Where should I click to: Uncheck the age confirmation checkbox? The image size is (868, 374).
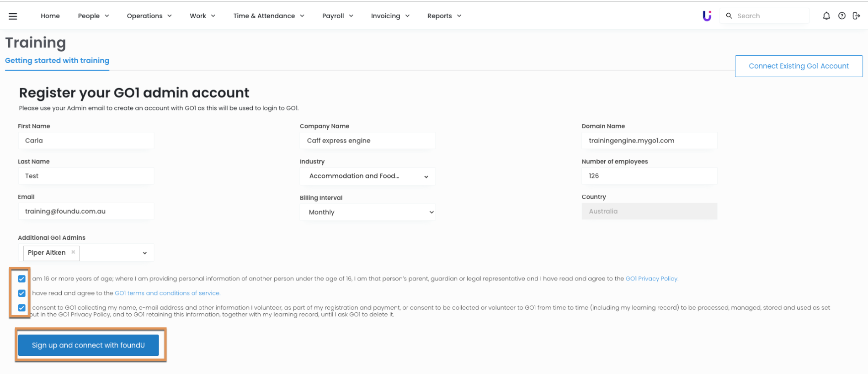click(x=22, y=279)
